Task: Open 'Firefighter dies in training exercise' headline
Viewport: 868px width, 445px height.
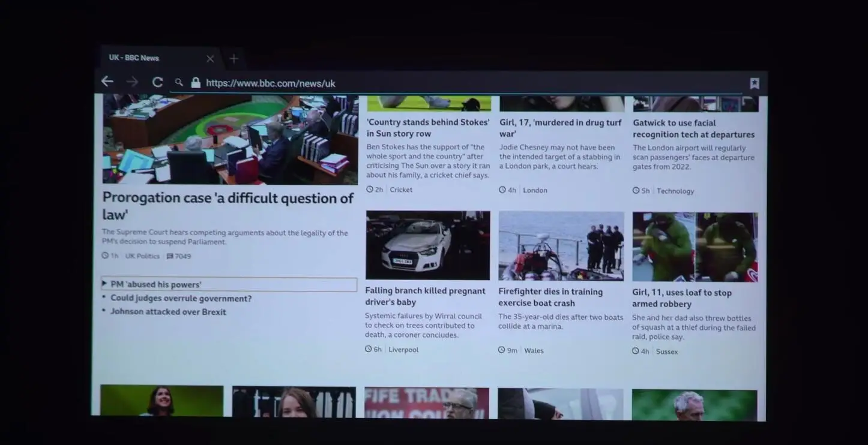Action: (550, 297)
